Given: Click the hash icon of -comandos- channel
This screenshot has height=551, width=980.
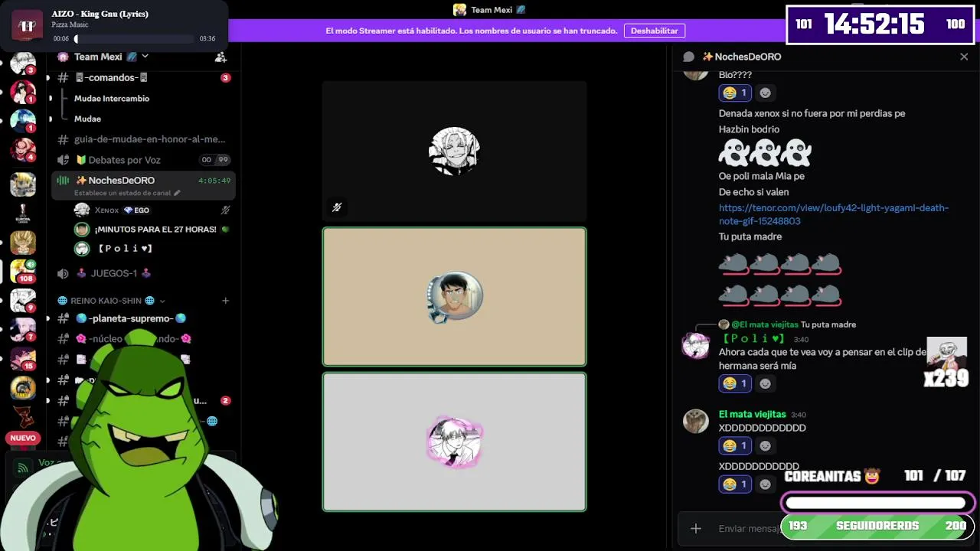Looking at the screenshot, I should click(64, 77).
